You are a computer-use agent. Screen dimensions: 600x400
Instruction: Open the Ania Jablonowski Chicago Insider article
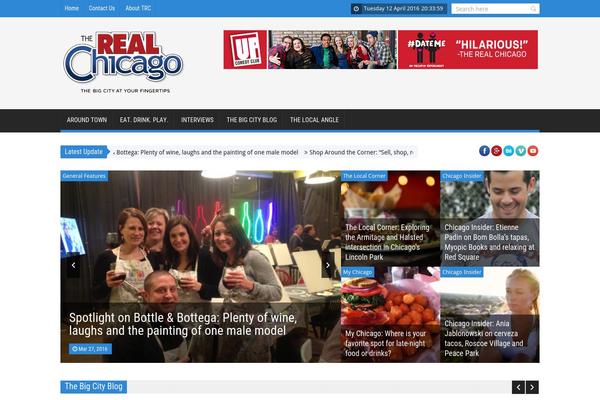[x=484, y=338]
